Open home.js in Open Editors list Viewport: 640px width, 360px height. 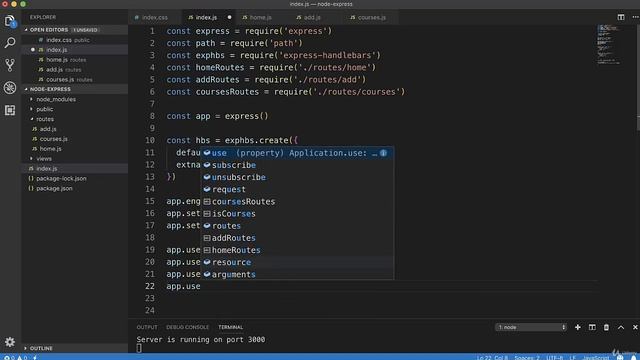pyautogui.click(x=75, y=60)
